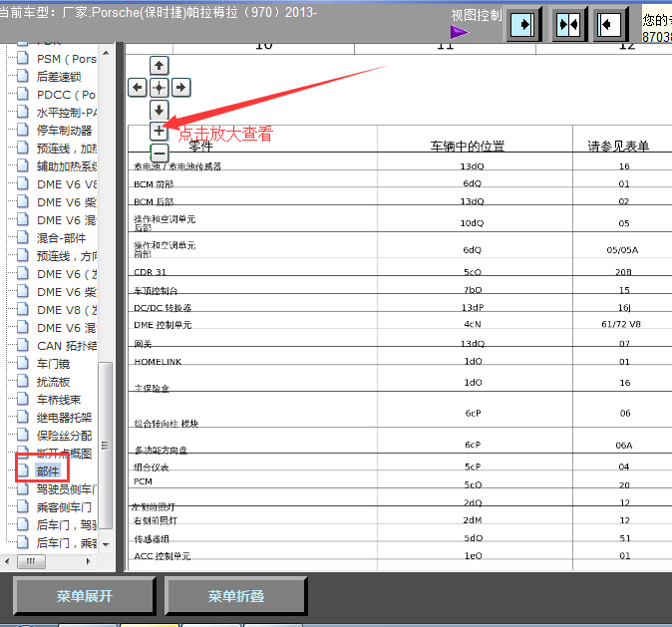Image resolution: width=672 pixels, height=627 pixels.
Task: Select 辅助加热系统 tree entry
Action: point(67,166)
